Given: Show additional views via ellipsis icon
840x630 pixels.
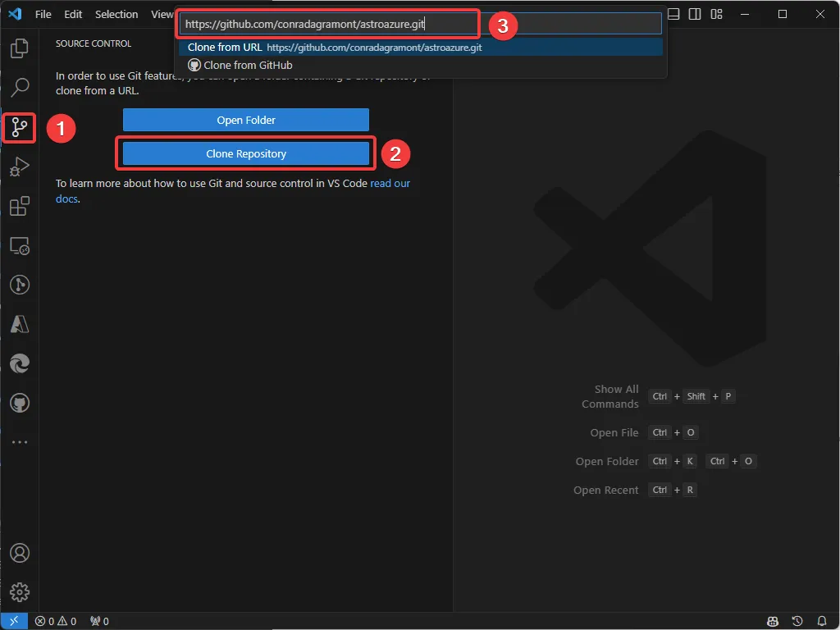Looking at the screenshot, I should 20,442.
